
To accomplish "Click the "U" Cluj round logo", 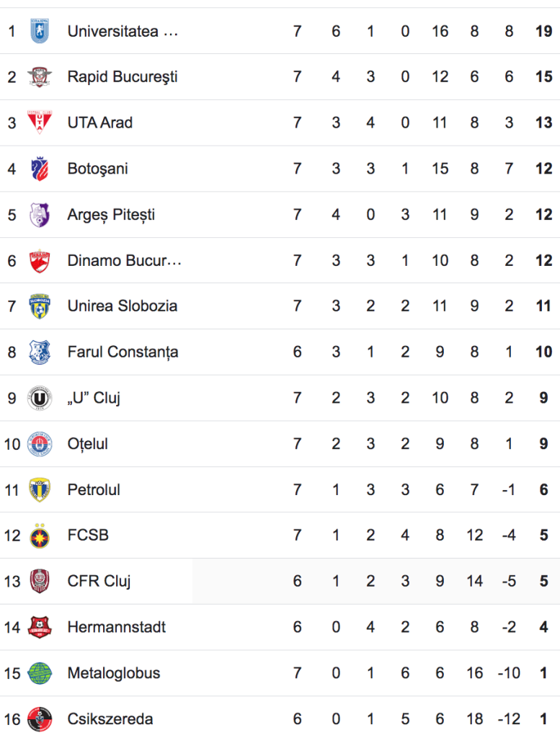I will [40, 398].
